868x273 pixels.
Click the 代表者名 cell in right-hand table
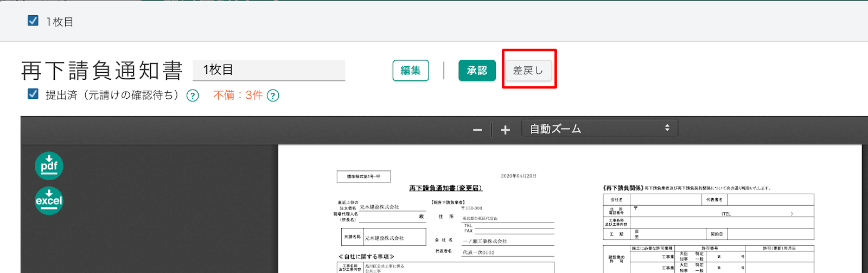point(714,200)
